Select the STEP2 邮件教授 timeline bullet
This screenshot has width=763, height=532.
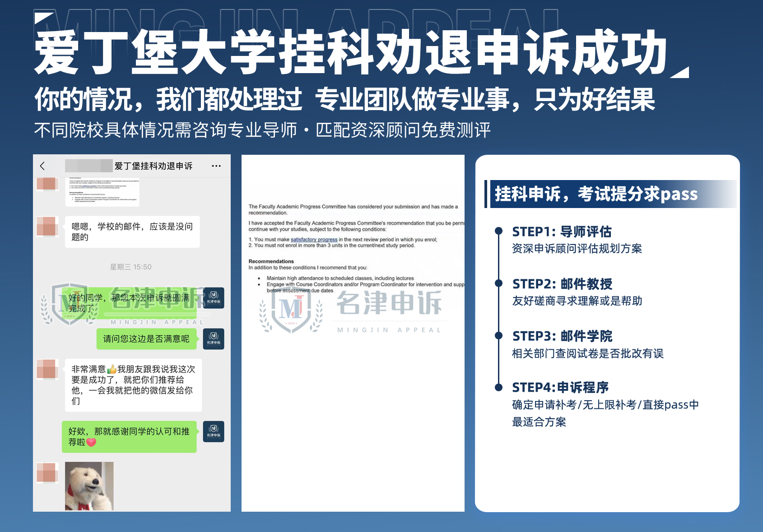point(498,283)
